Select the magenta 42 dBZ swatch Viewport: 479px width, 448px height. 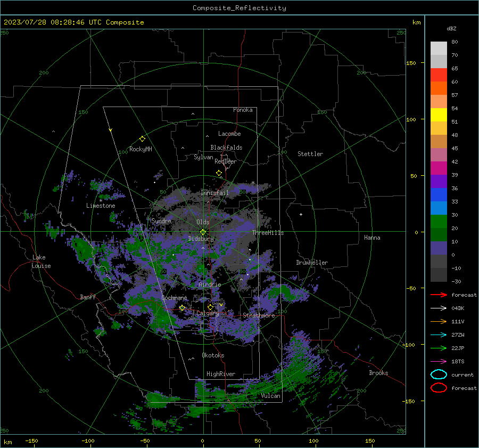[x=439, y=168]
